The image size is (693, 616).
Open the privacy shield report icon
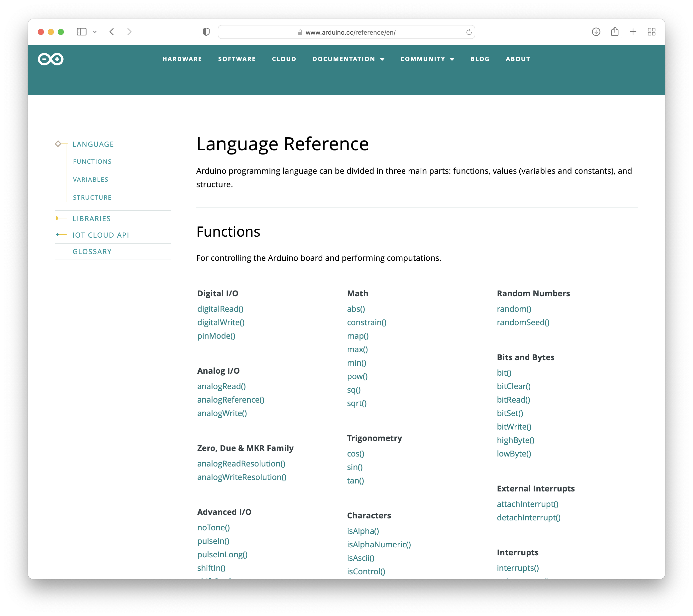tap(206, 32)
